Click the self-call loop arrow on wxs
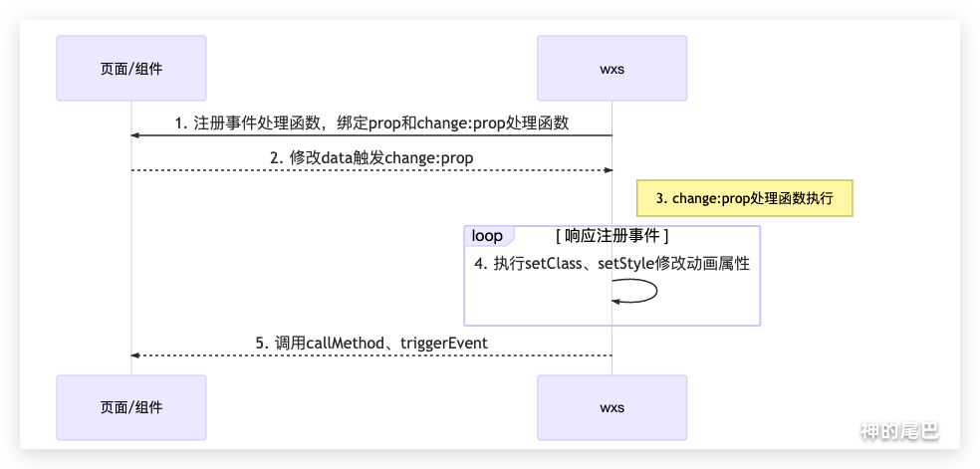 (x=652, y=291)
